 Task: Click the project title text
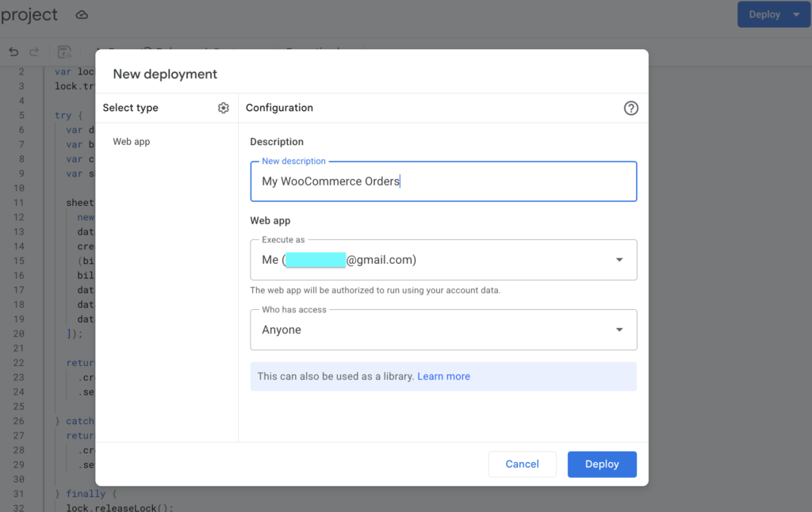[29, 15]
